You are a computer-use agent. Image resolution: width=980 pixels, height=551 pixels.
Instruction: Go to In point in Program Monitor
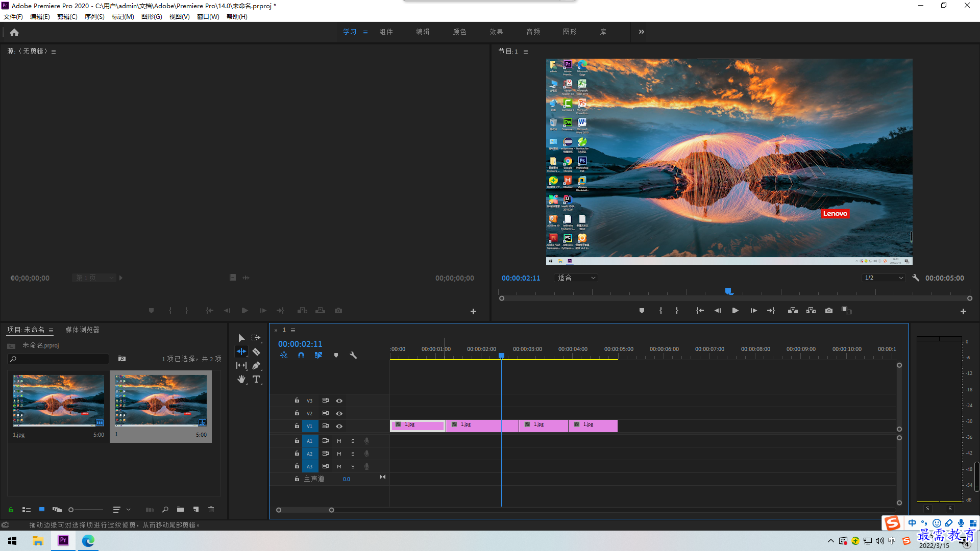click(700, 311)
